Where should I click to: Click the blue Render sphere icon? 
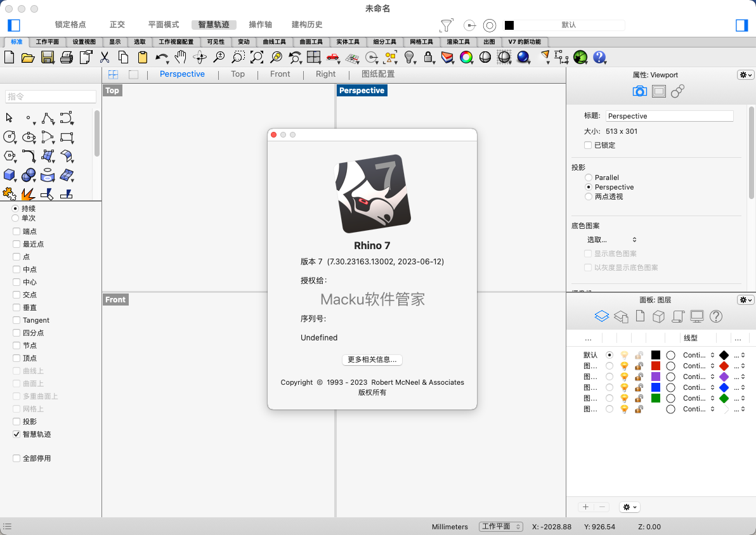tap(523, 57)
